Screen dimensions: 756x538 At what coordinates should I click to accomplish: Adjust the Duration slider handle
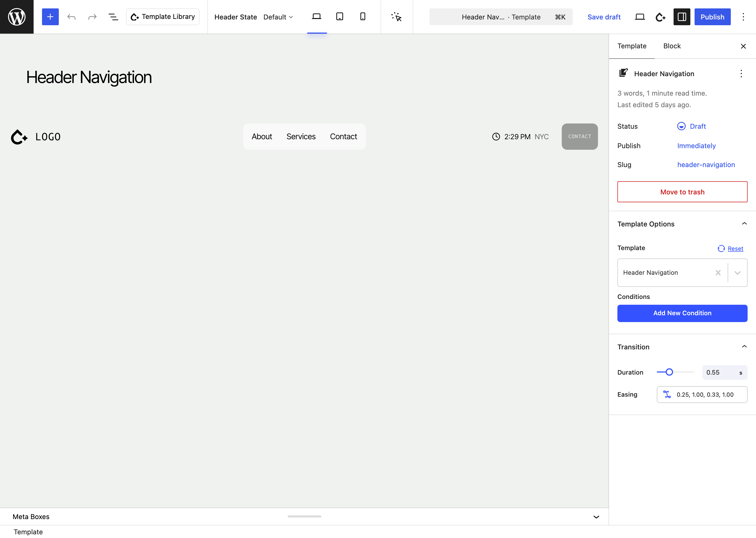(x=669, y=372)
